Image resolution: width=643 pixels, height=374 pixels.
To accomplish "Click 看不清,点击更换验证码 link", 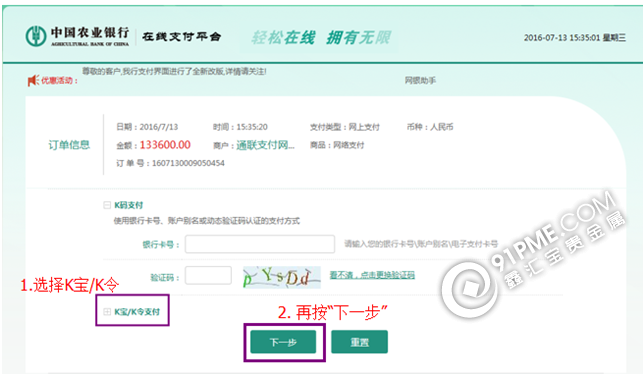I will point(372,275).
